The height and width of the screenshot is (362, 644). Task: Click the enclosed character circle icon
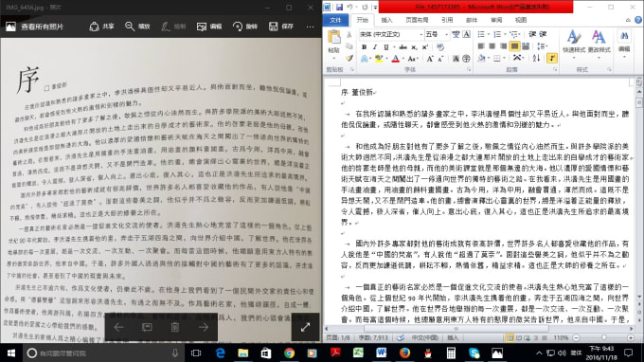466,59
